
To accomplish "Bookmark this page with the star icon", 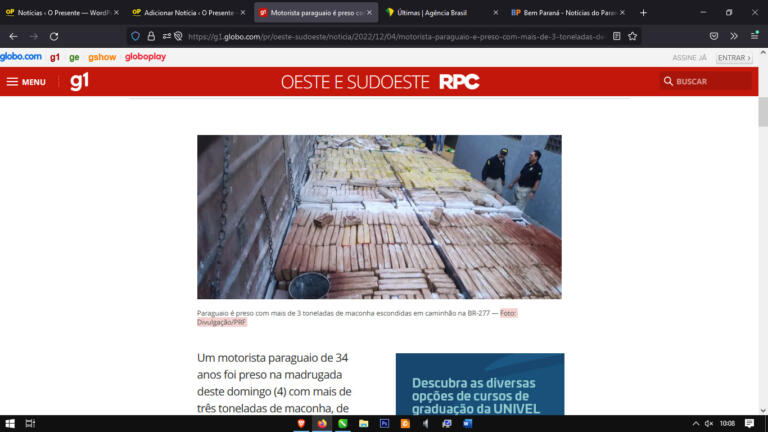I will 633,36.
